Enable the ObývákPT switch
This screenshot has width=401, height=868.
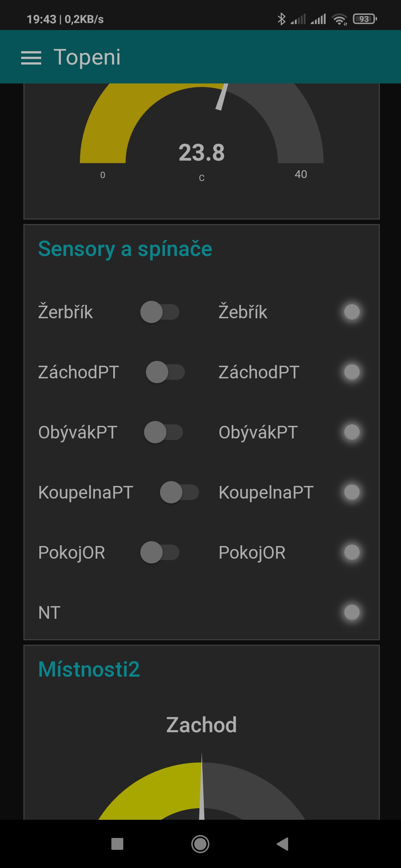163,432
